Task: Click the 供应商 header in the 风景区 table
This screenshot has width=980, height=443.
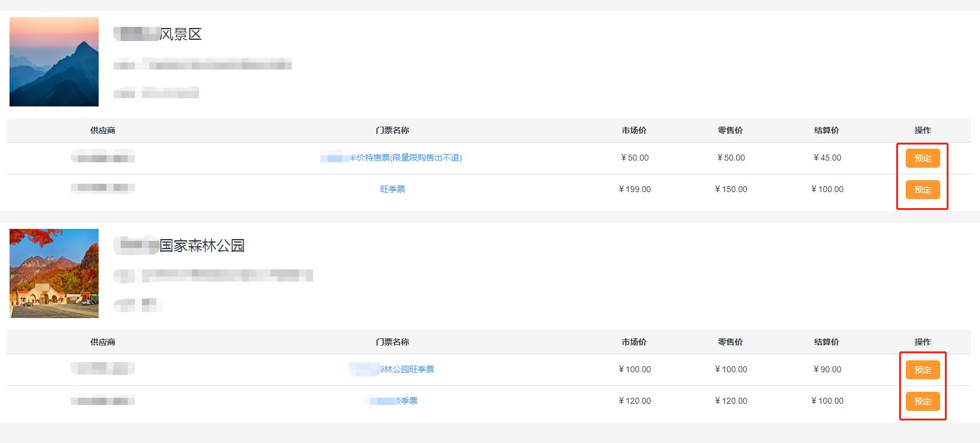Action: click(x=103, y=130)
